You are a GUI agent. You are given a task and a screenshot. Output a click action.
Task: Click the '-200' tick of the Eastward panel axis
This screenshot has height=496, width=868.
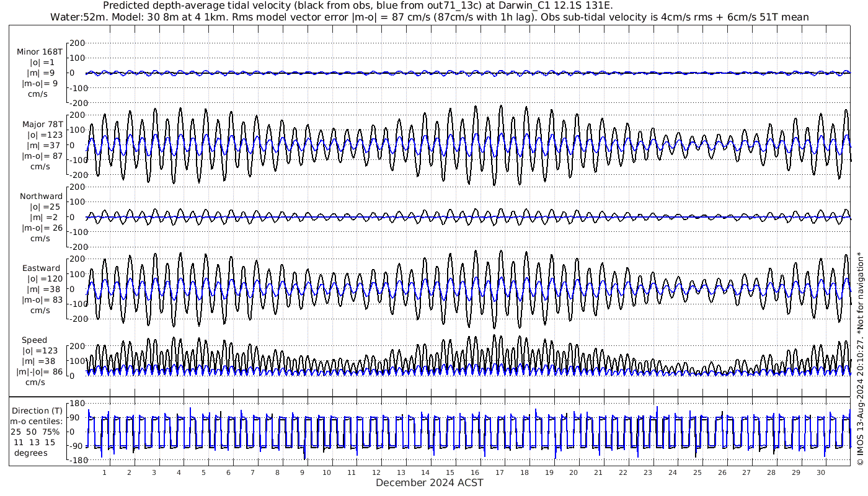click(x=75, y=319)
